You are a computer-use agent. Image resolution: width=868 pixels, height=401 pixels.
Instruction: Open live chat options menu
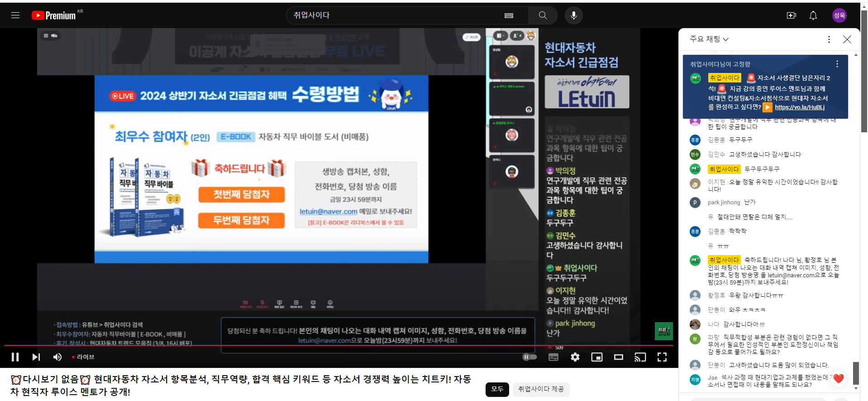click(829, 39)
